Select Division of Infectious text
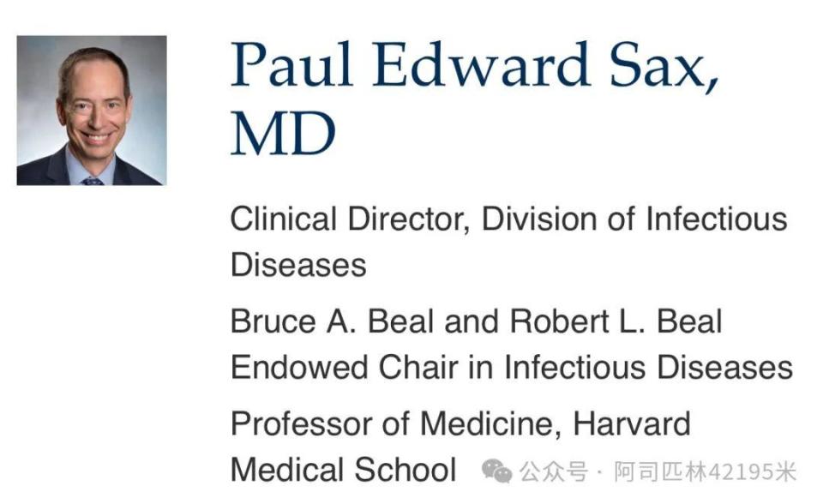Screen dimensions: 823x504 [x=634, y=219]
